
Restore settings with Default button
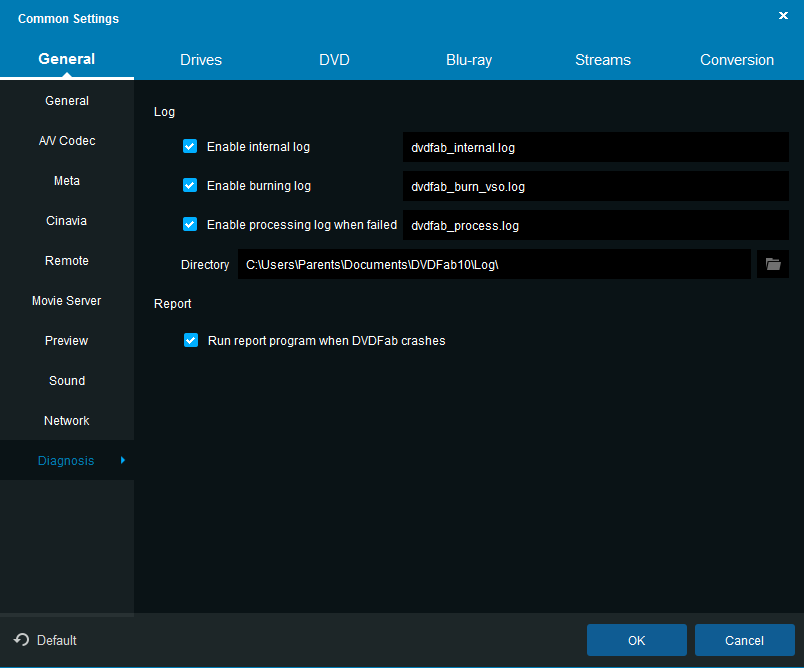click(45, 640)
